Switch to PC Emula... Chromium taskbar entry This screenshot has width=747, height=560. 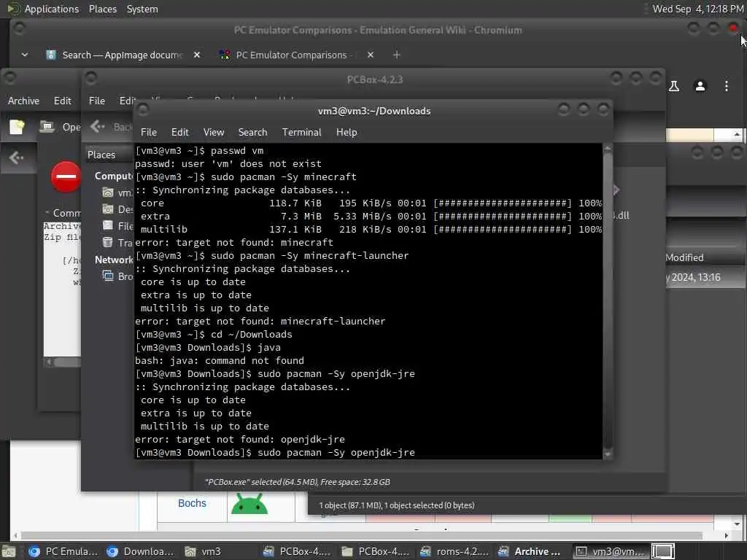63,551
